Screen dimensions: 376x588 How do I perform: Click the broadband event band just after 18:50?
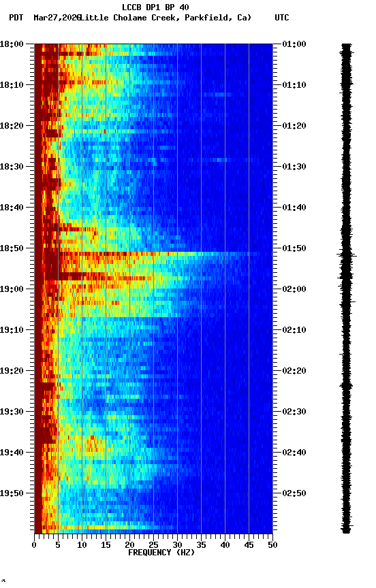(x=154, y=255)
